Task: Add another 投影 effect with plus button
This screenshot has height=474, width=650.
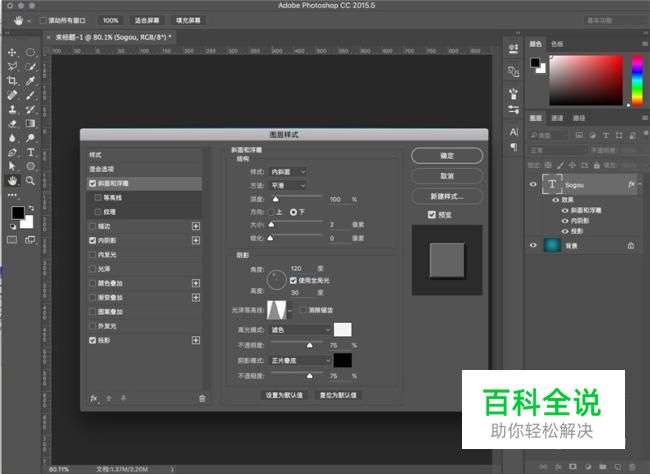Action: [x=196, y=340]
